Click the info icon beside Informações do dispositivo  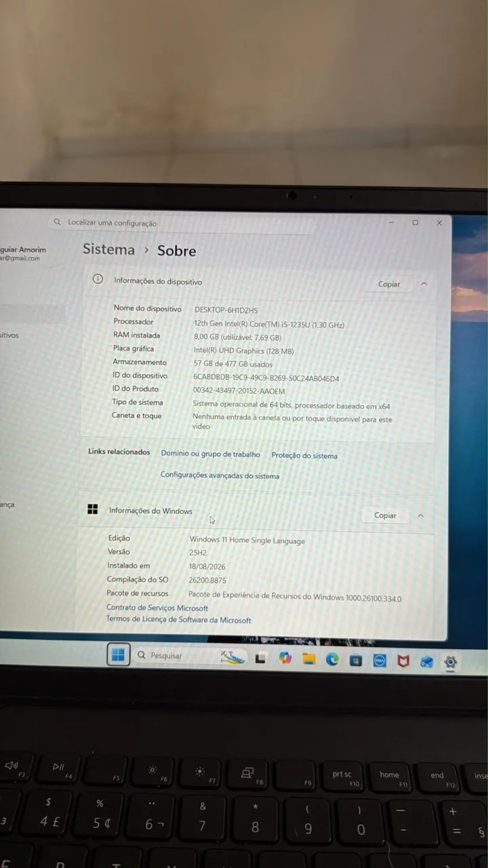tap(98, 279)
